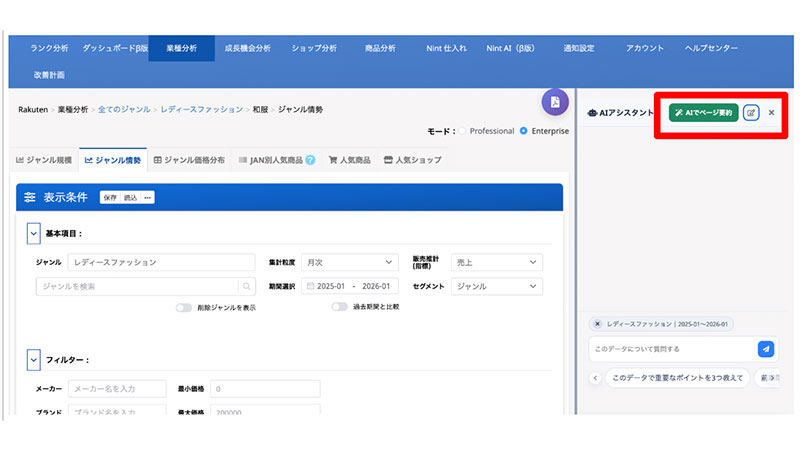Click the purple PDF export icon

pos(555,102)
